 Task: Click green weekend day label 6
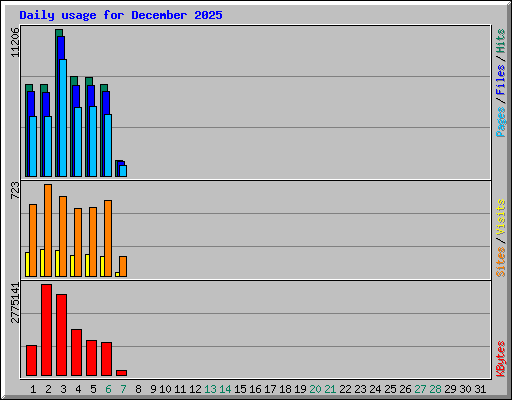tap(108, 389)
